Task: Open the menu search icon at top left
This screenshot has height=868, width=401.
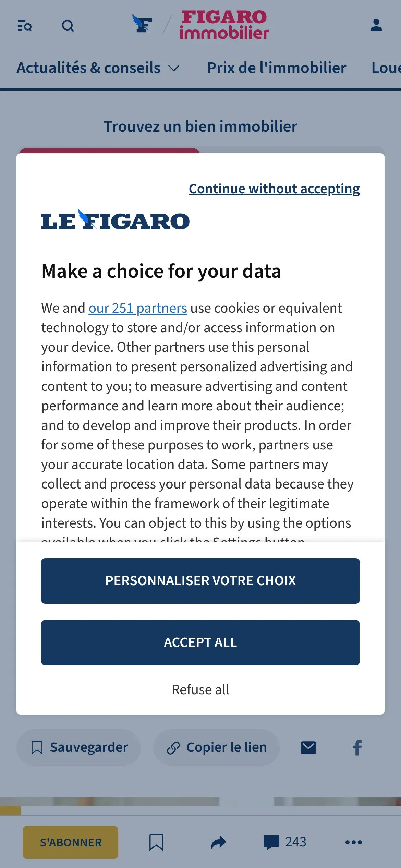Action: [x=24, y=26]
